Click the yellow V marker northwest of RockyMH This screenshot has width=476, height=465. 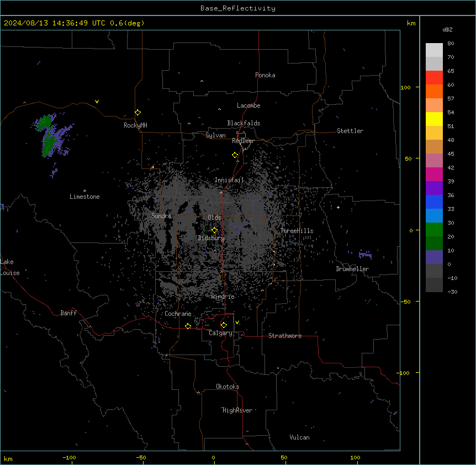(97, 102)
